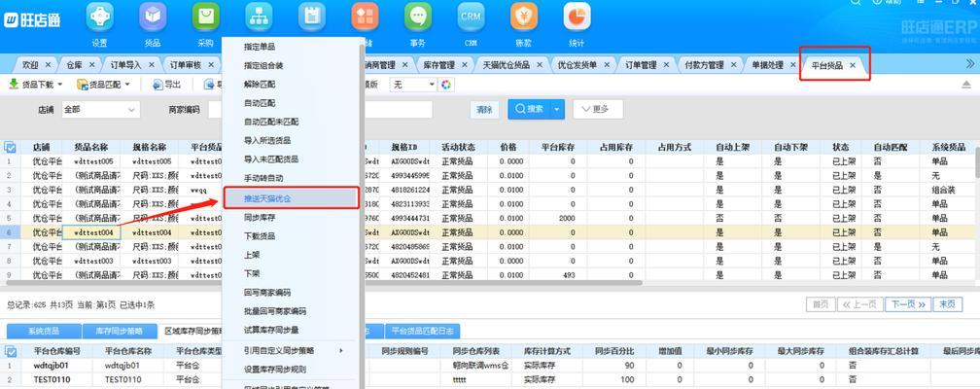Close the 优仓发货单 tab

[607, 64]
